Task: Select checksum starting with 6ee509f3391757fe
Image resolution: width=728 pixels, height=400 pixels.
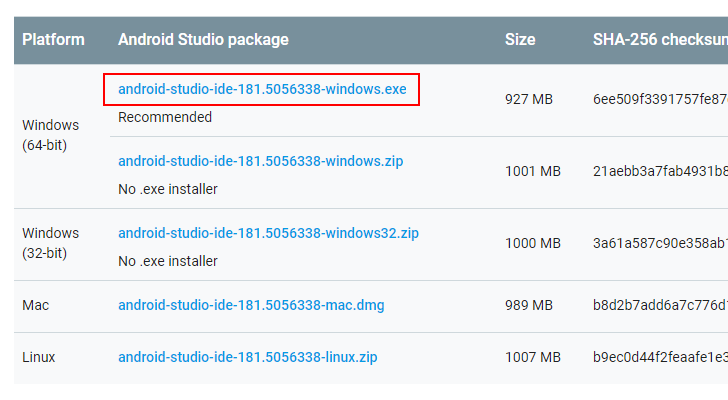Action: pyautogui.click(x=660, y=99)
